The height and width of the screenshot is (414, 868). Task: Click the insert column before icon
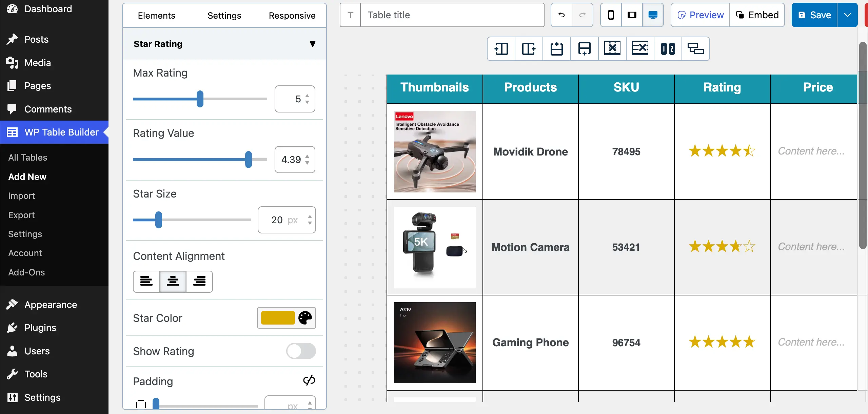pyautogui.click(x=501, y=49)
